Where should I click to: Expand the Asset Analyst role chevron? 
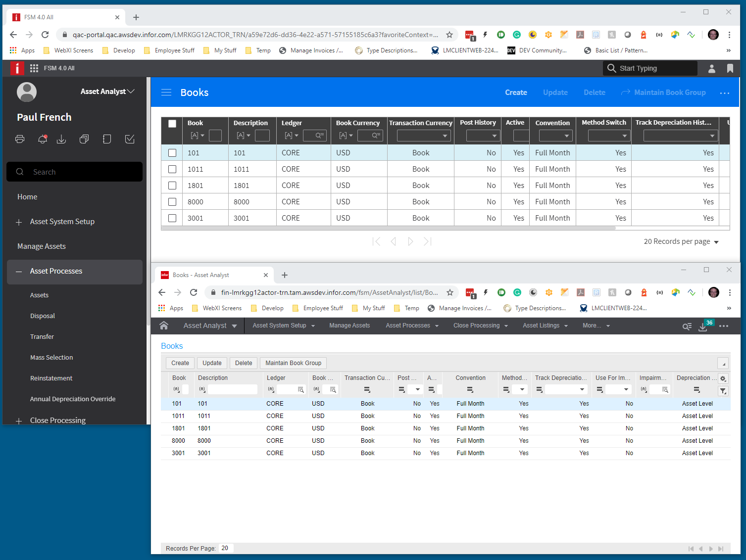[x=131, y=92]
